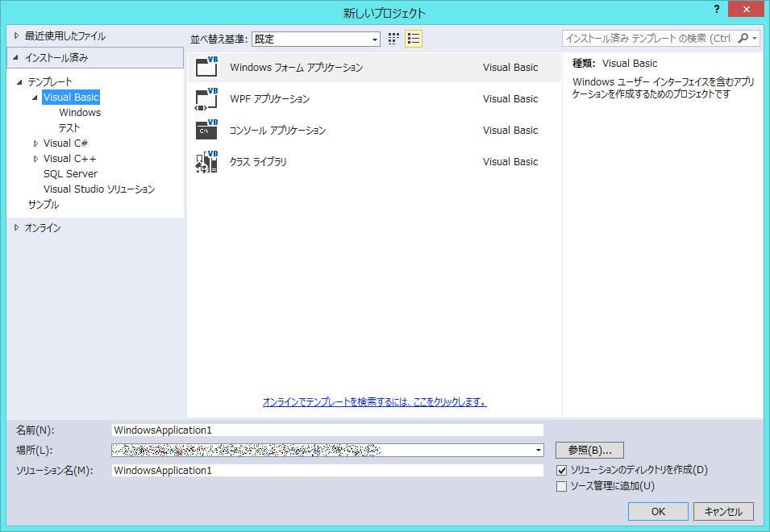Image resolution: width=770 pixels, height=532 pixels.
Task: Select Windows under Visual Basic
Action: coord(80,112)
